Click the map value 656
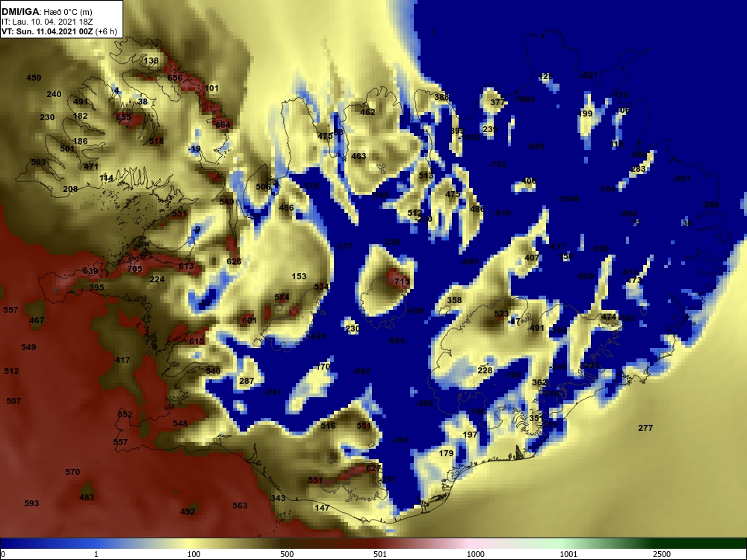 click(x=175, y=78)
